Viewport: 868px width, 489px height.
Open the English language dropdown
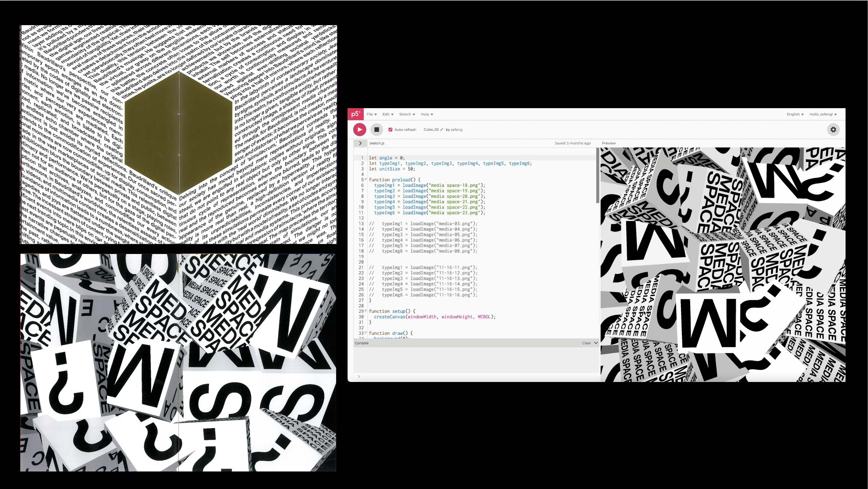click(x=795, y=114)
